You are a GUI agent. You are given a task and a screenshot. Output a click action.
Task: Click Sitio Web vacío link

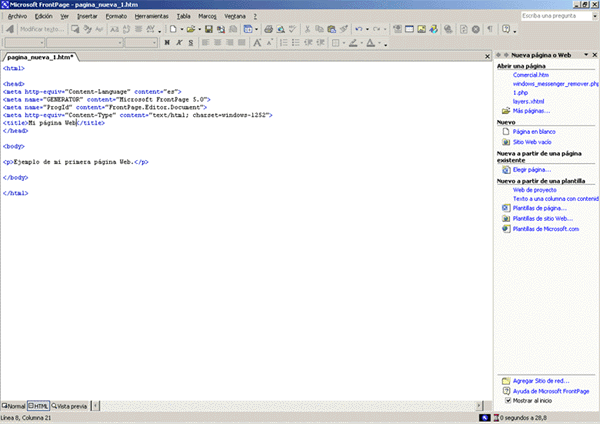532,142
